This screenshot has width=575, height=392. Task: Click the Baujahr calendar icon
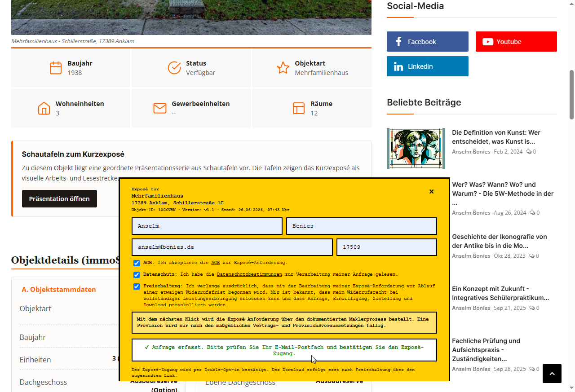pos(56,68)
